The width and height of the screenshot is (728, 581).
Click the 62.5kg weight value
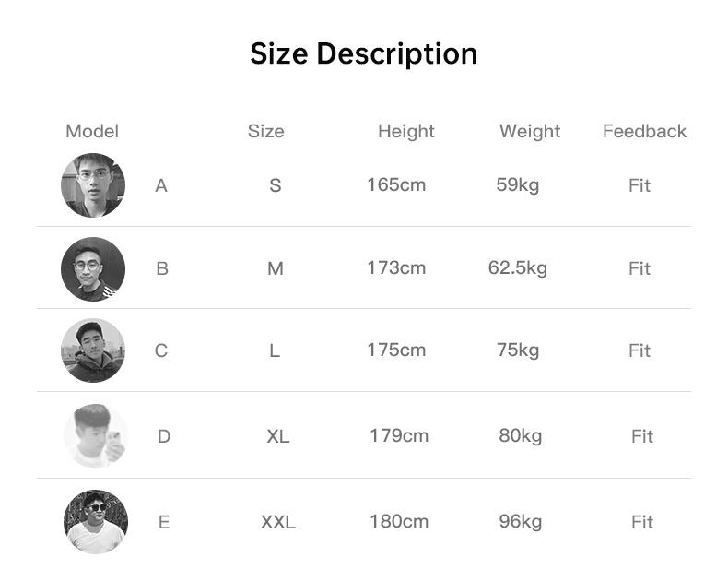coord(518,268)
